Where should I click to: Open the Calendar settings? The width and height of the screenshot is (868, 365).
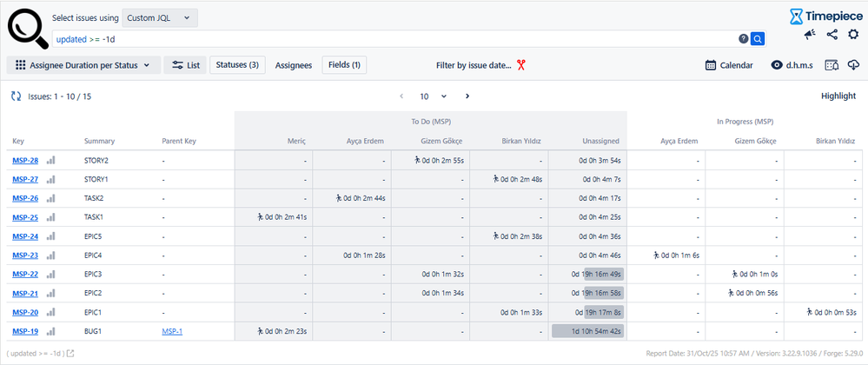point(729,65)
